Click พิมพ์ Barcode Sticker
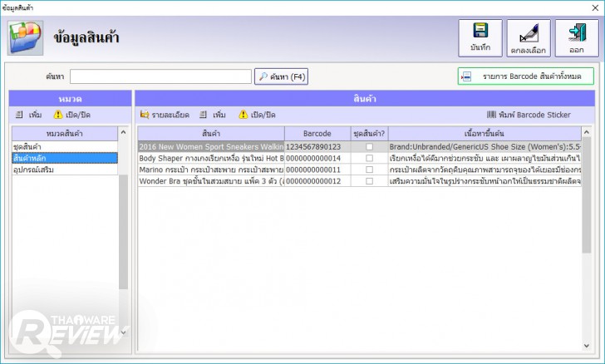 coord(529,115)
